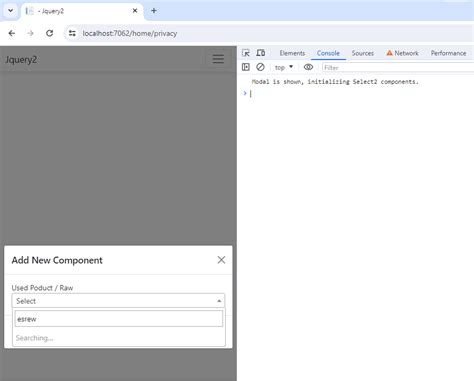Click the Select2 dropdown arrow

point(219,301)
